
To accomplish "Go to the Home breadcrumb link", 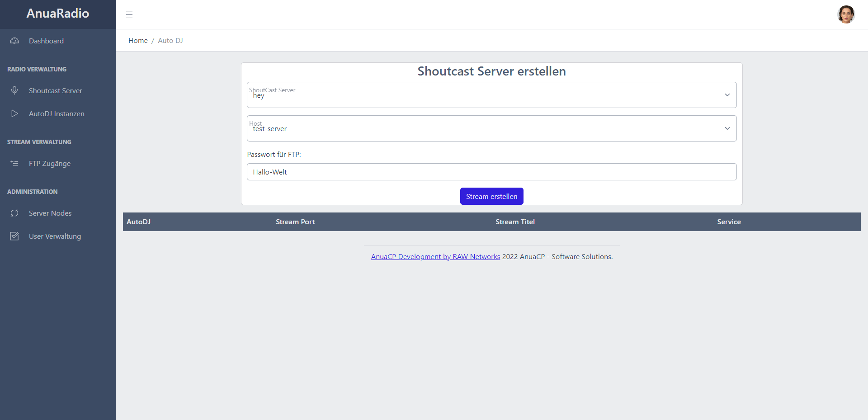I will [138, 41].
